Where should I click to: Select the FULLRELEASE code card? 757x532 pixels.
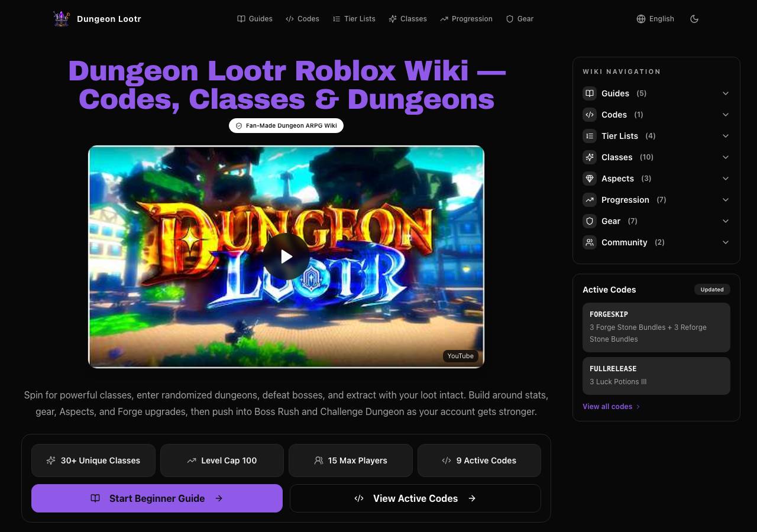pyautogui.click(x=656, y=376)
